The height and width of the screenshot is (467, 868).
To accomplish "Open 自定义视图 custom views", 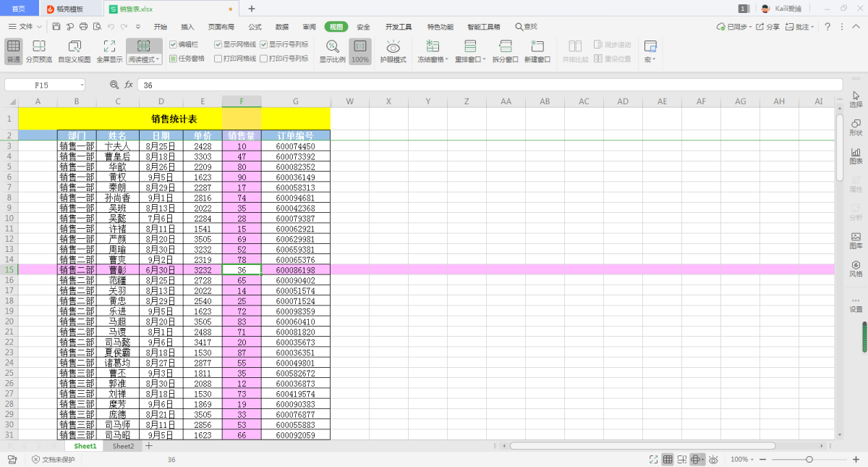I will [75, 46].
